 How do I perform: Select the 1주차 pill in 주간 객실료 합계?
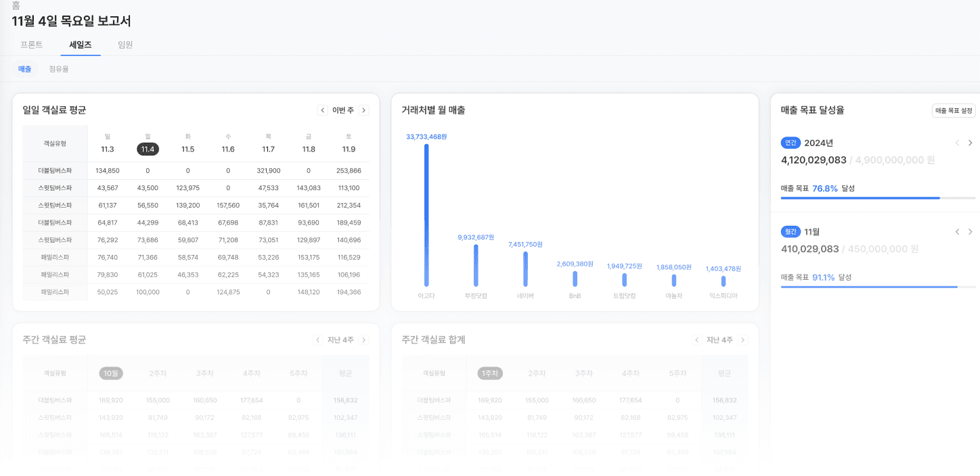tap(490, 373)
